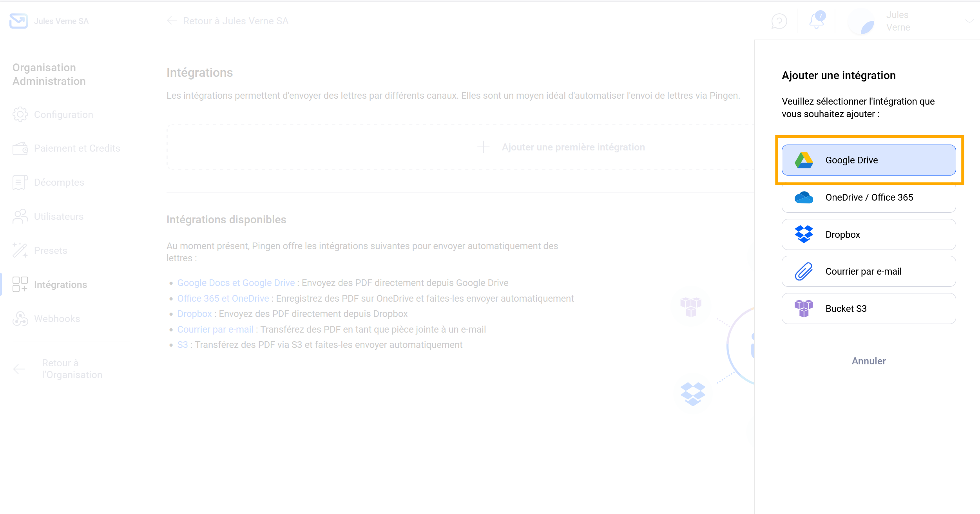Viewport: 980px width, 514px height.
Task: Click Ajouter une première intégration area
Action: pos(461,147)
